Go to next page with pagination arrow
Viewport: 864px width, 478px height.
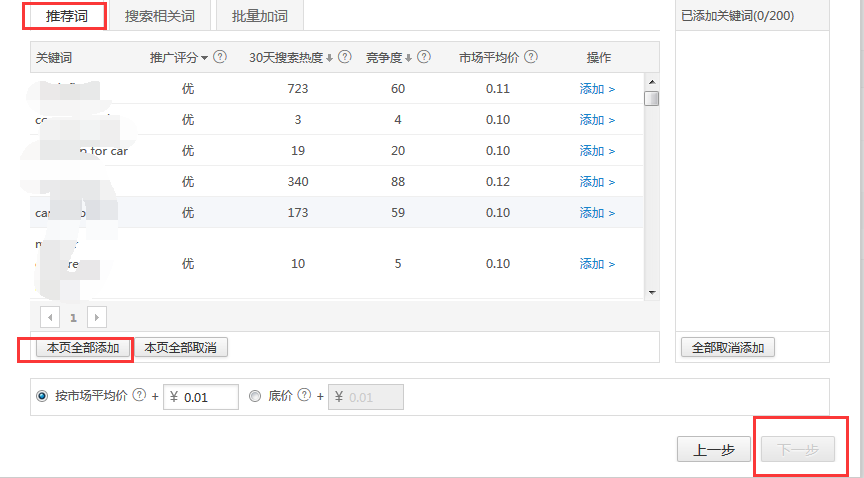(x=97, y=317)
